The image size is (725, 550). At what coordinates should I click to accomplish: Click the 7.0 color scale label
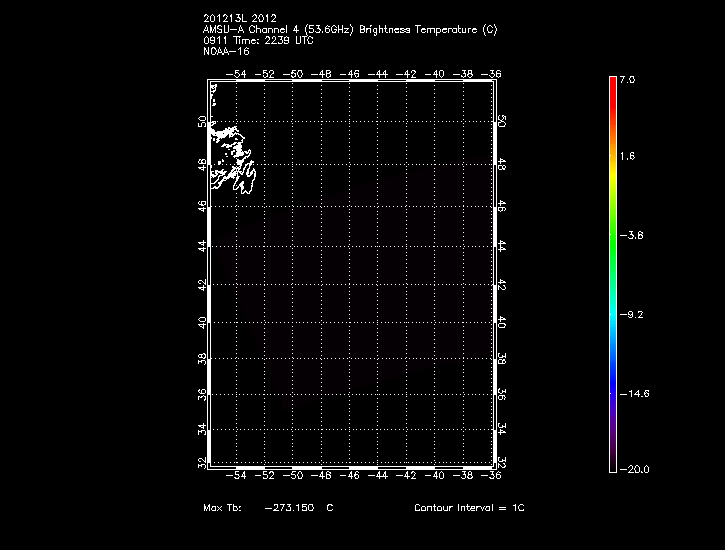(x=627, y=79)
